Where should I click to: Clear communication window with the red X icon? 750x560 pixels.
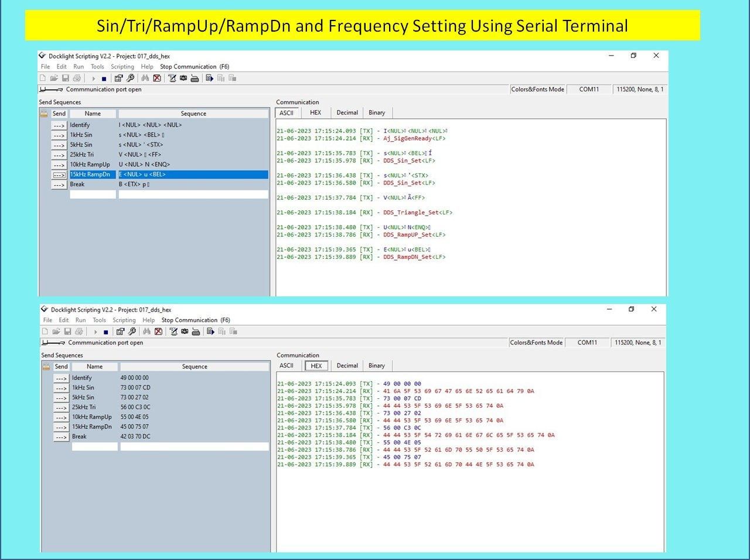(x=158, y=78)
